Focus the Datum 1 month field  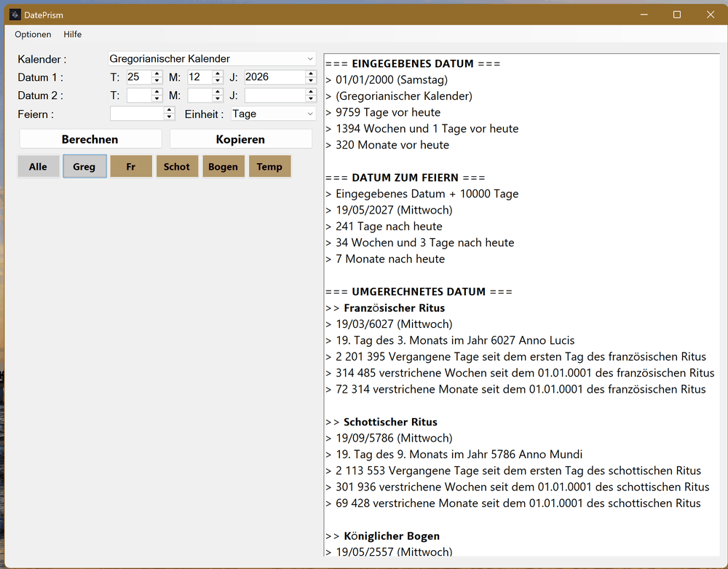click(200, 77)
